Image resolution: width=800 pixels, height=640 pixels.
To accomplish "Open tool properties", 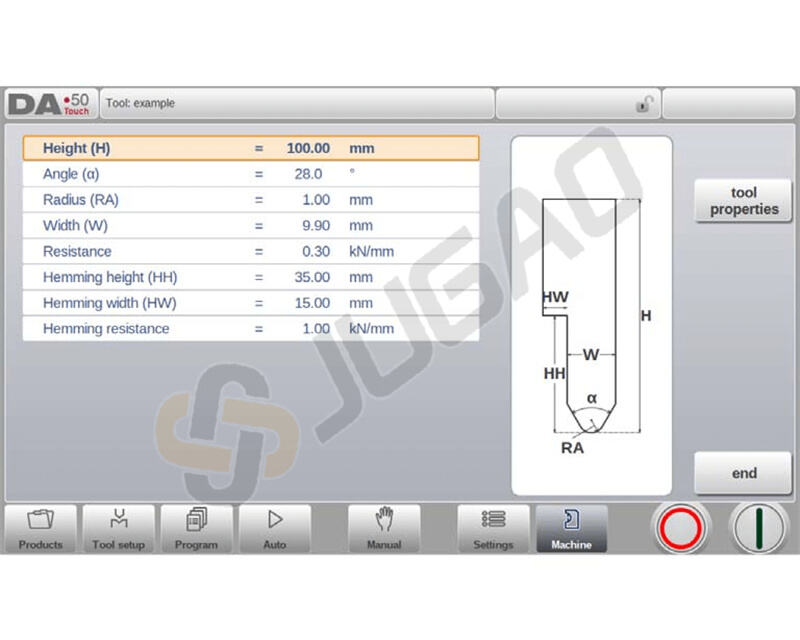I will 743,201.
